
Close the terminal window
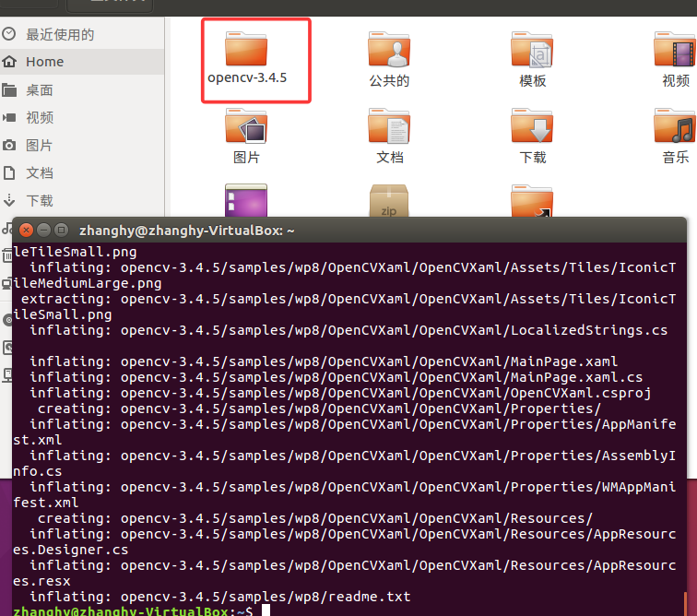26,230
